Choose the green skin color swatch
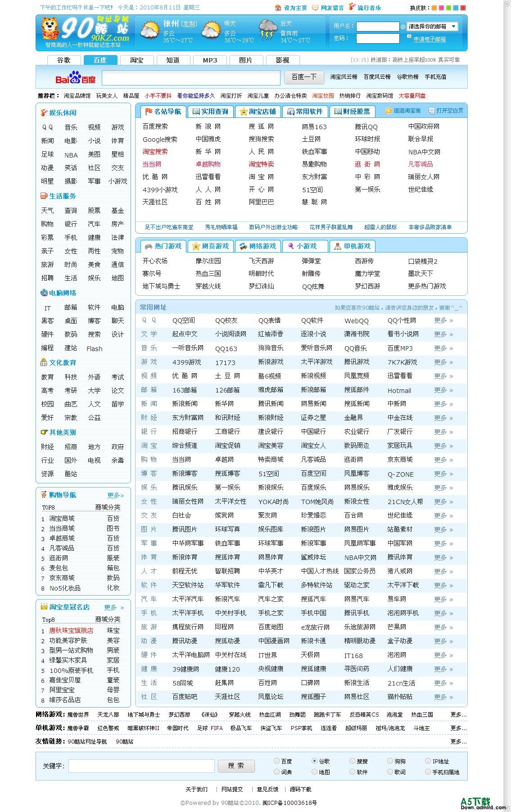Image resolution: width=511 pixels, height=812 pixels. point(448,8)
